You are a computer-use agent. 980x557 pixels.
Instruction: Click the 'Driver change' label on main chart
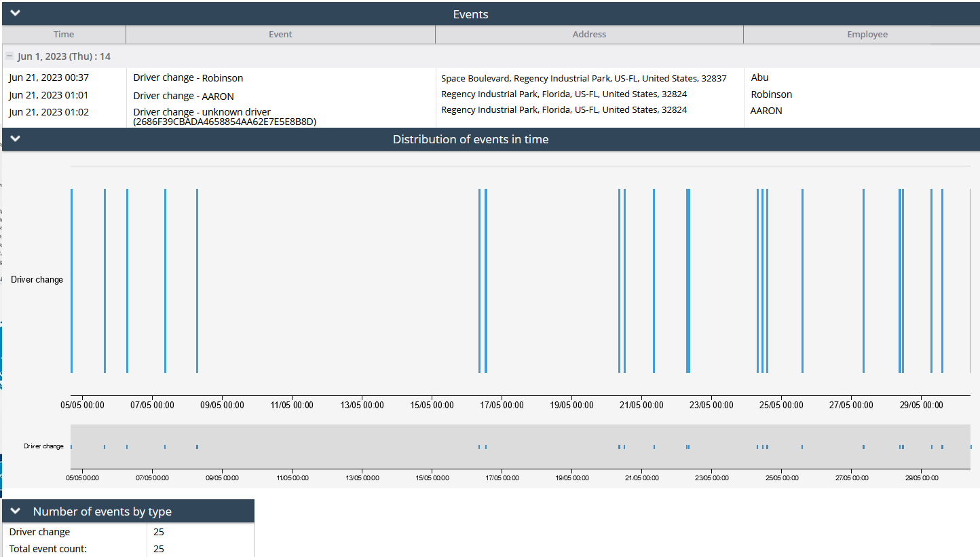point(37,280)
